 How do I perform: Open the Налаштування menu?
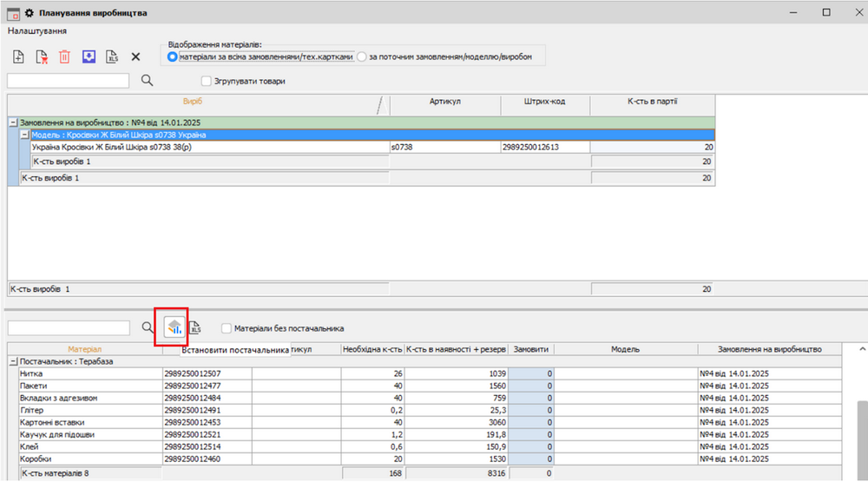37,31
